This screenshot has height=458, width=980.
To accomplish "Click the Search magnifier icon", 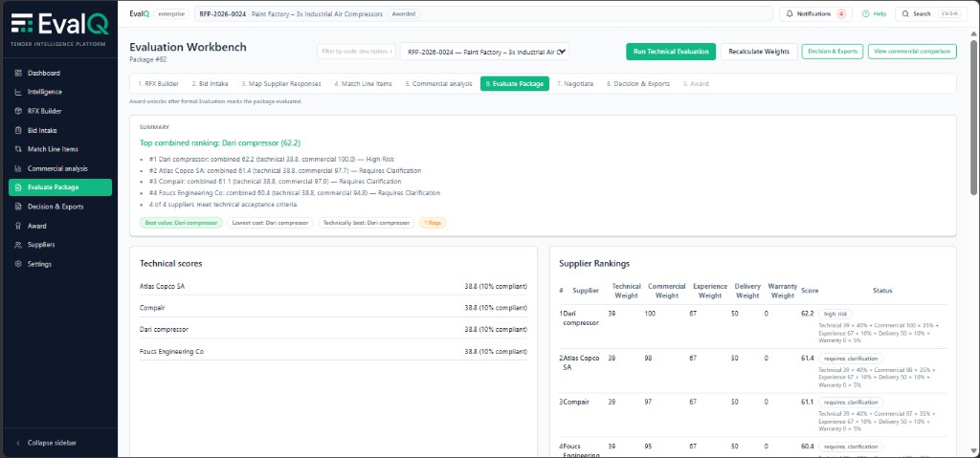I will pyautogui.click(x=905, y=13).
